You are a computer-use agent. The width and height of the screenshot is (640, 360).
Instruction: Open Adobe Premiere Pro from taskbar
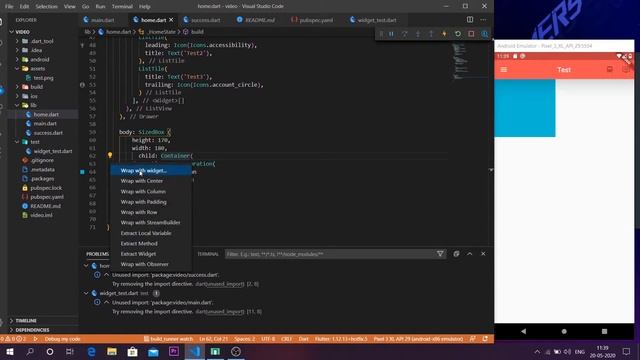point(174,351)
